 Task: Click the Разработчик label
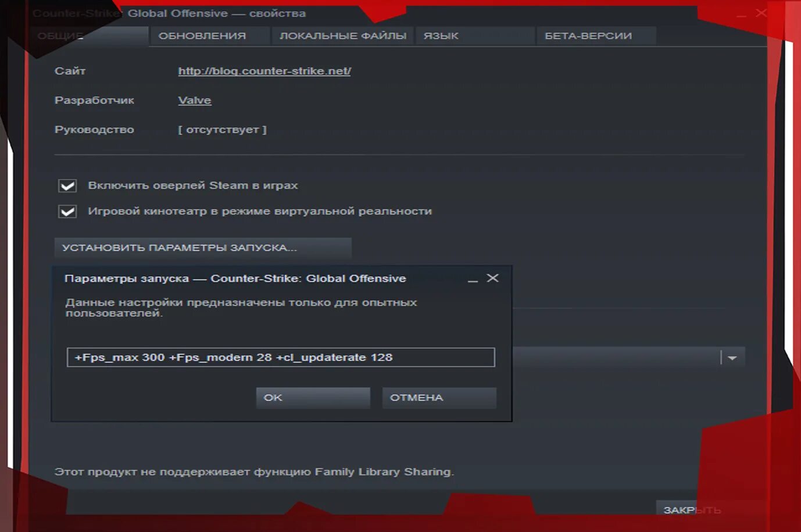[94, 100]
